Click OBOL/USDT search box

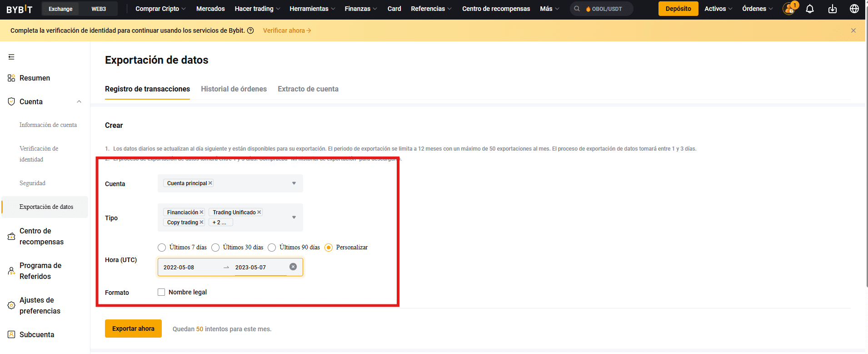[601, 9]
